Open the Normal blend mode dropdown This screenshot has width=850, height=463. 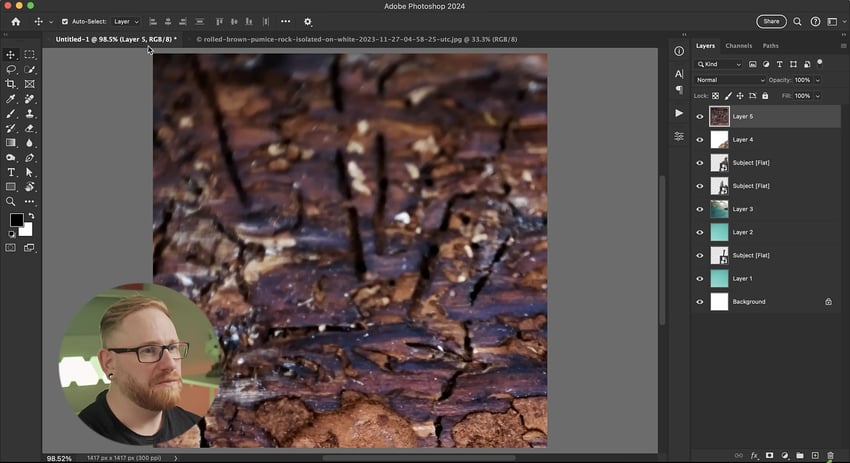coord(730,80)
